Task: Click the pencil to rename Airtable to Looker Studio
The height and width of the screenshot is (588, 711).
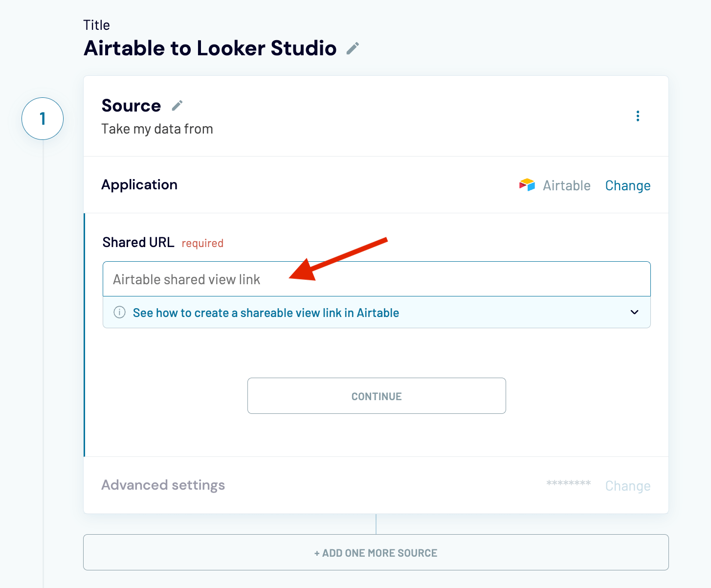Action: point(353,48)
